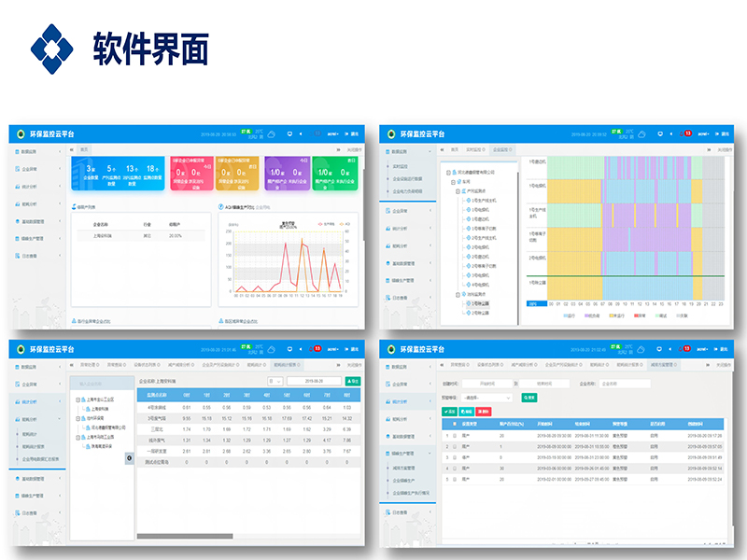This screenshot has width=747, height=560.
Task: Tick the checkbox of plan row 4
Action: (x=455, y=469)
